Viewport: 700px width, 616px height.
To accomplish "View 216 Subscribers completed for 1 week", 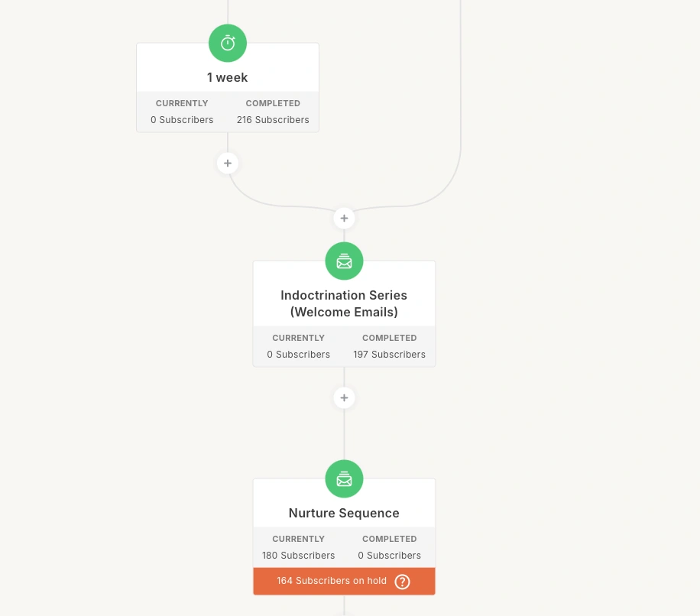I will [273, 120].
